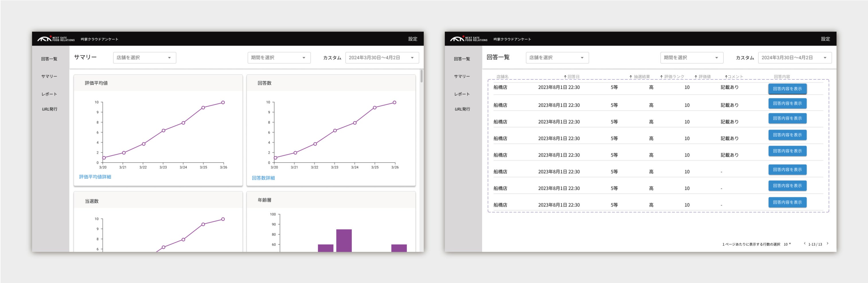
Task: Click the 評価平均値 chart card title
Action: (x=96, y=83)
